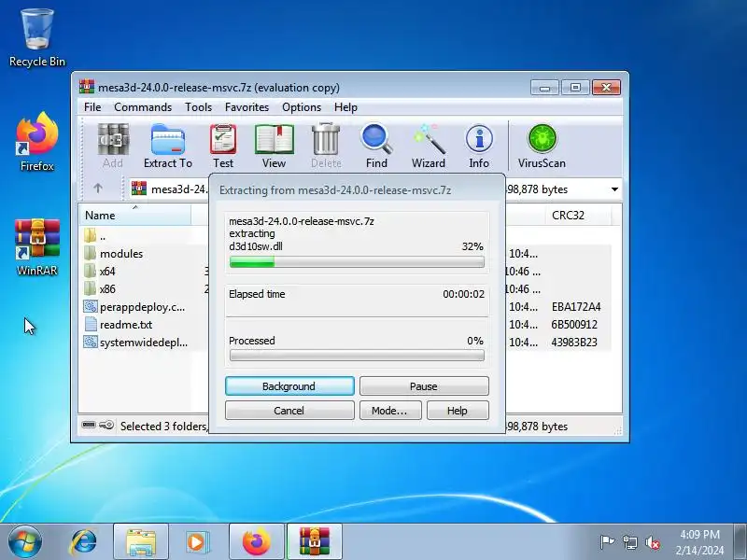
Task: Click the Action Center flag icon
Action: coord(607,542)
